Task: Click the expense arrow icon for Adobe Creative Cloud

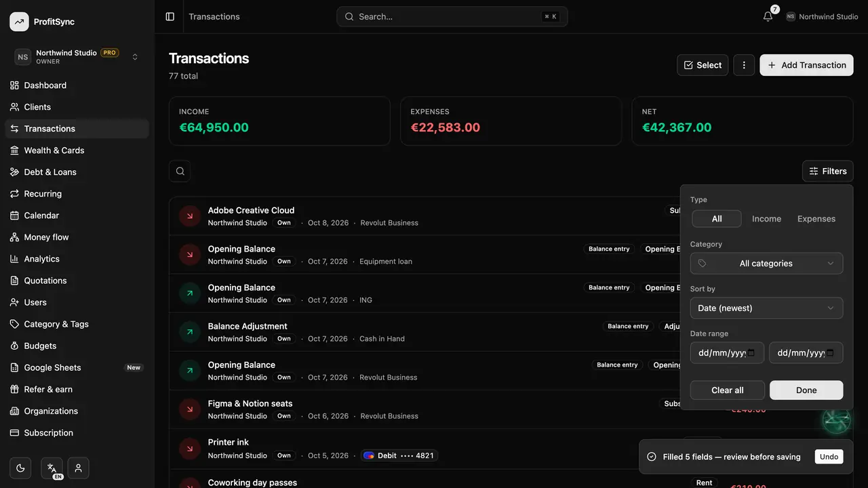Action: (190, 216)
